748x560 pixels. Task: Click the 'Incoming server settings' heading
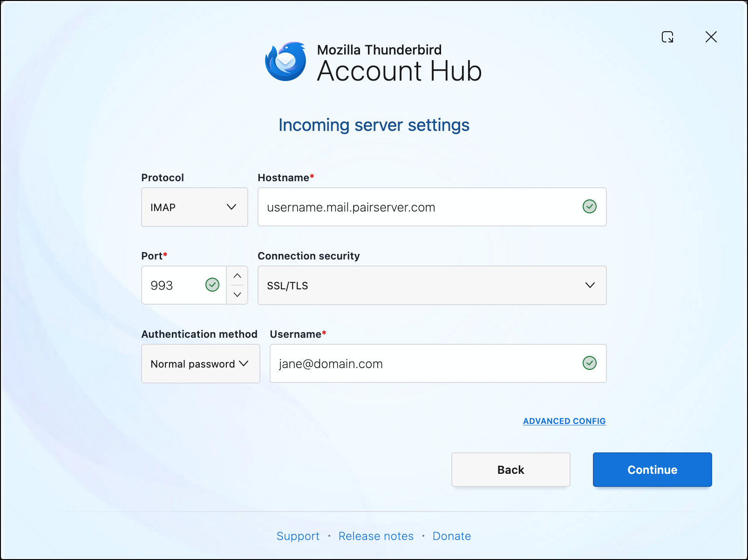coord(374,125)
